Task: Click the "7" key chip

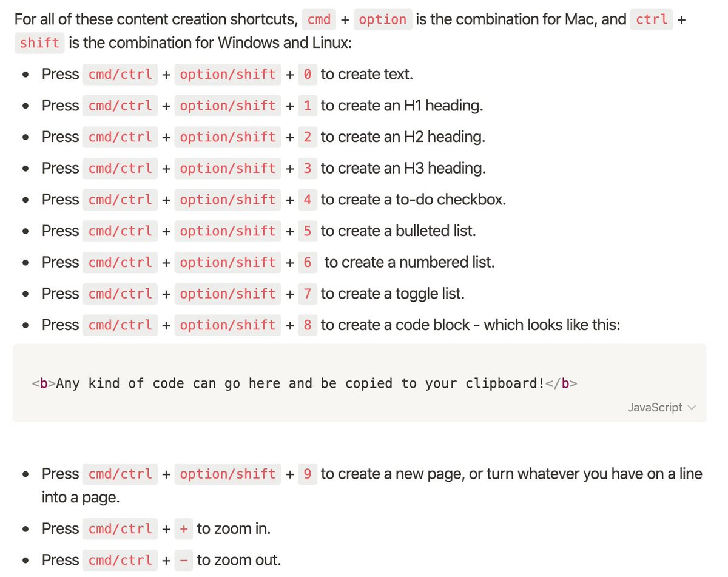Action: click(308, 294)
